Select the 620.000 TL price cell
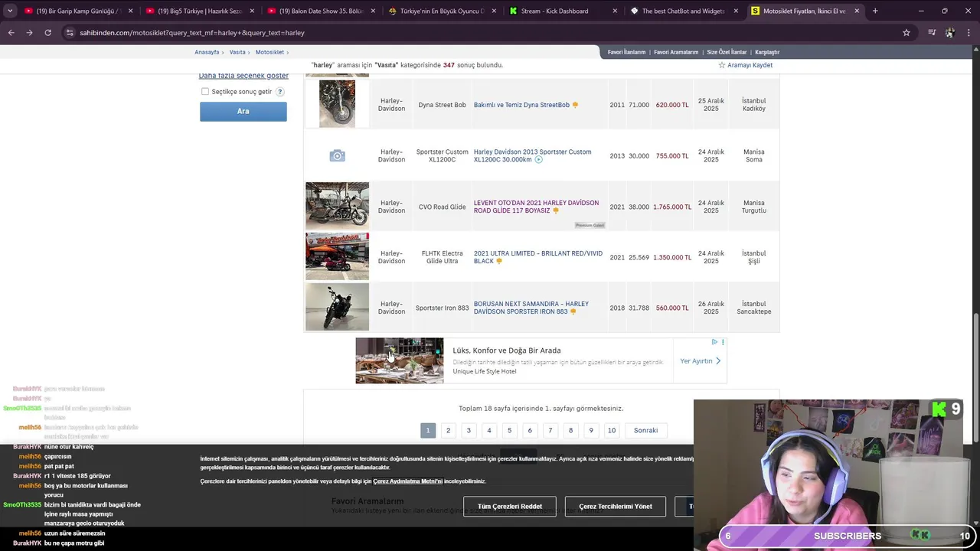The image size is (980, 551). [672, 105]
